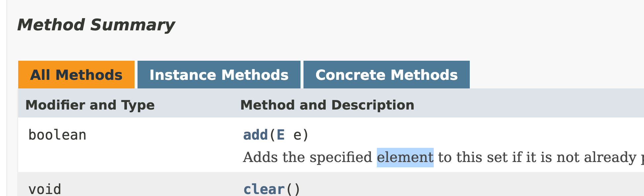Click the parentheses after clear
This screenshot has width=644, height=196.
pyautogui.click(x=293, y=189)
